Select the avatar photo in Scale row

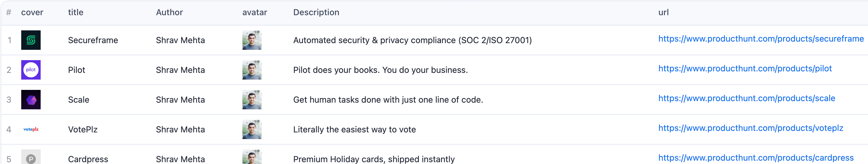252,100
